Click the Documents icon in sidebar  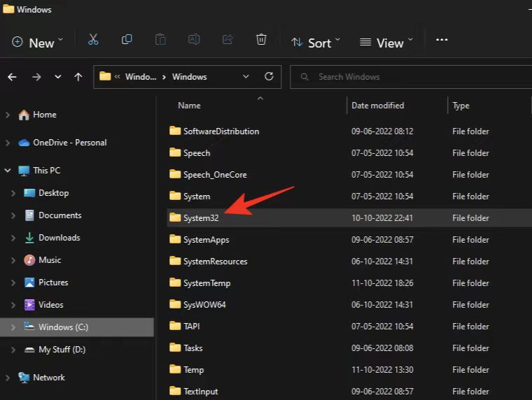29,215
